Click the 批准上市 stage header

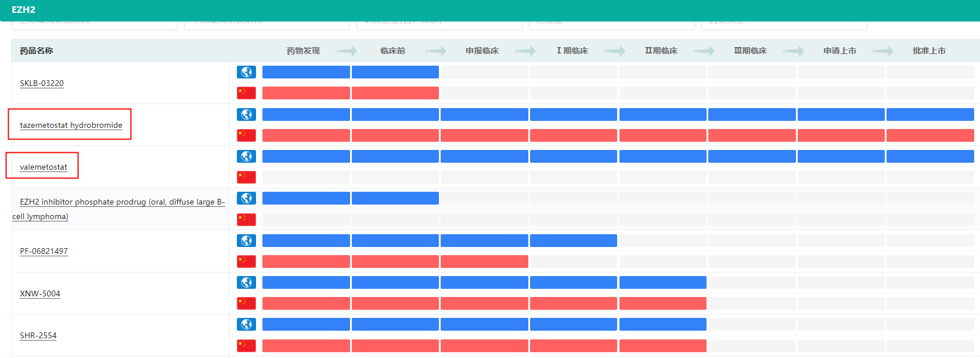tap(929, 51)
